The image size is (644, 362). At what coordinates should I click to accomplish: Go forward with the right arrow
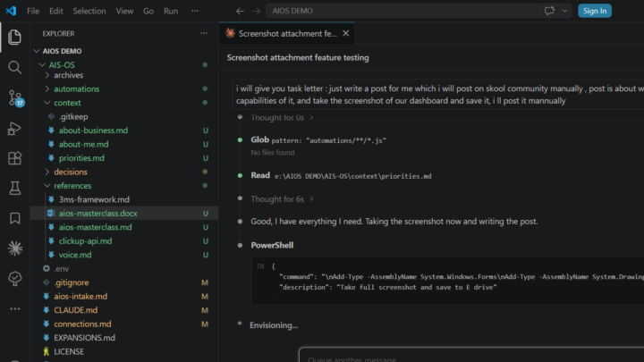tap(257, 11)
